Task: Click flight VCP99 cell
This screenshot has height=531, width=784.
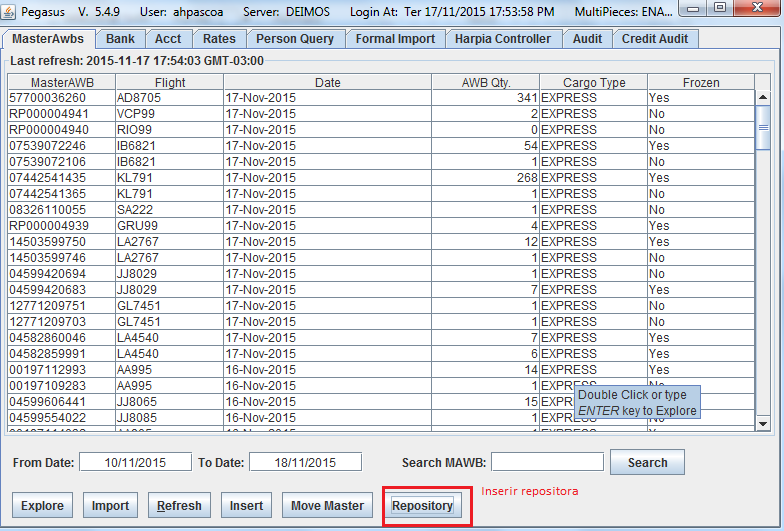Action: [170, 114]
